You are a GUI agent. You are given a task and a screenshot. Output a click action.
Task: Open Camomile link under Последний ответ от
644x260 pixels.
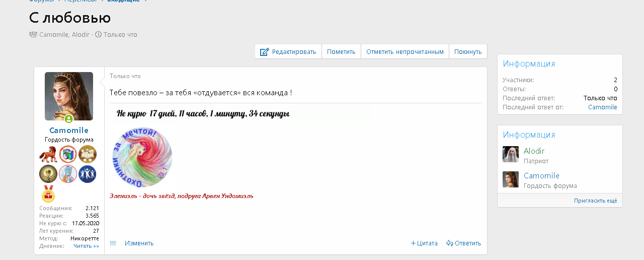tap(603, 107)
